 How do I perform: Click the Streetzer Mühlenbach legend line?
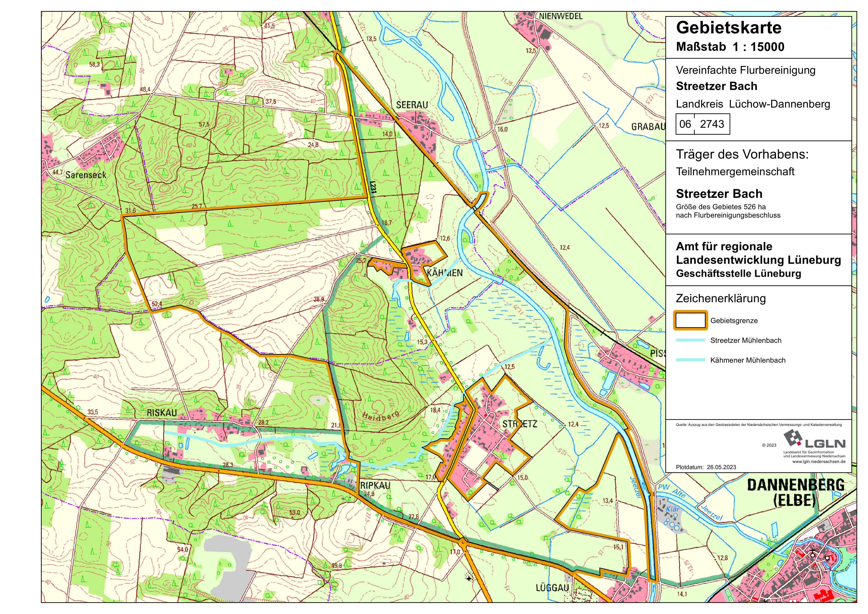point(690,340)
